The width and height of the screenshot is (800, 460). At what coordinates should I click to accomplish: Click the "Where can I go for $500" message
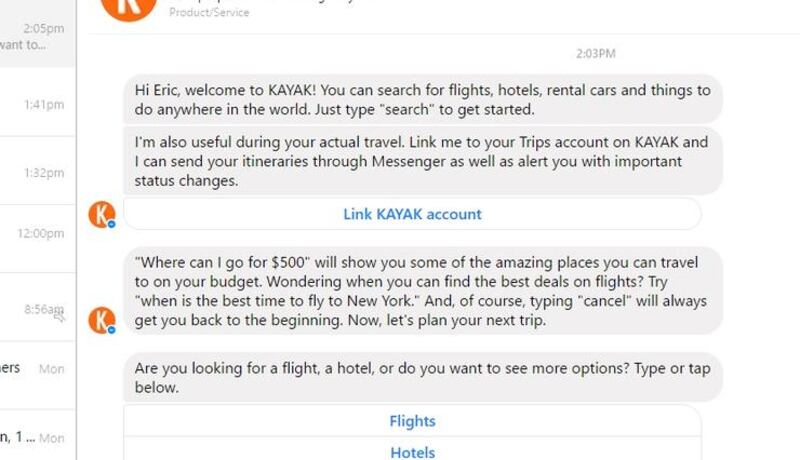[422, 291]
